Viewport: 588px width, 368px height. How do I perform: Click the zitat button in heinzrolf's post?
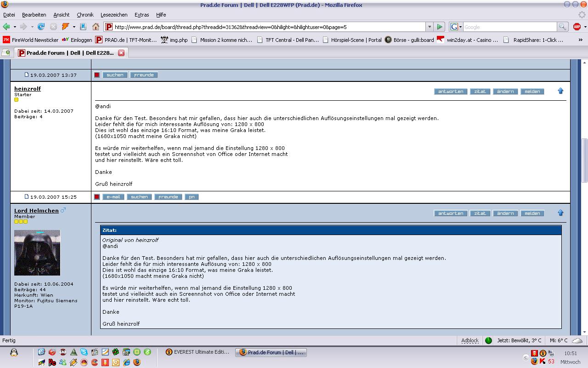[480, 92]
